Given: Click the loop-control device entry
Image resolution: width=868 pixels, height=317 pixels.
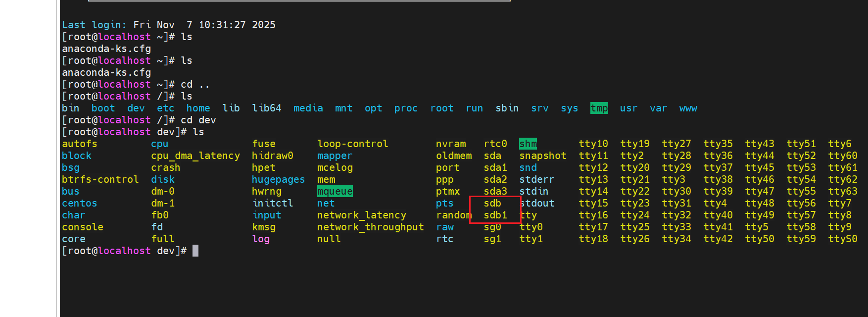Looking at the screenshot, I should click(x=352, y=144).
